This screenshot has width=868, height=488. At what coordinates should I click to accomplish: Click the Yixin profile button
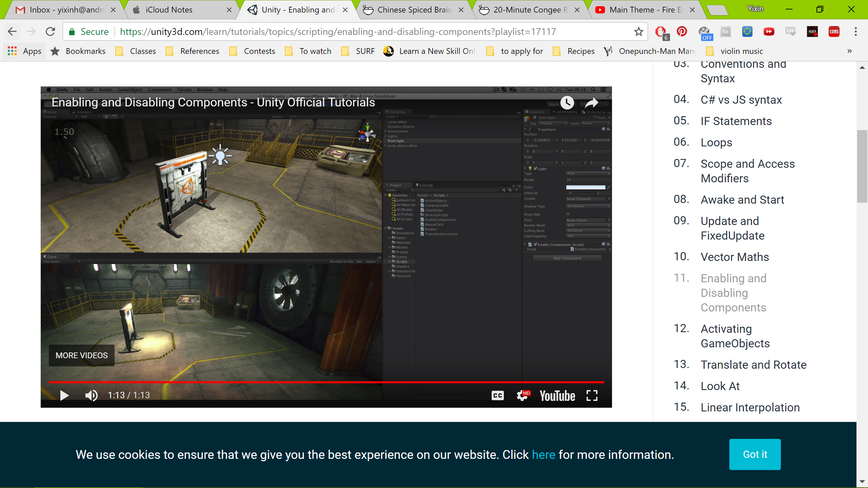pos(756,9)
